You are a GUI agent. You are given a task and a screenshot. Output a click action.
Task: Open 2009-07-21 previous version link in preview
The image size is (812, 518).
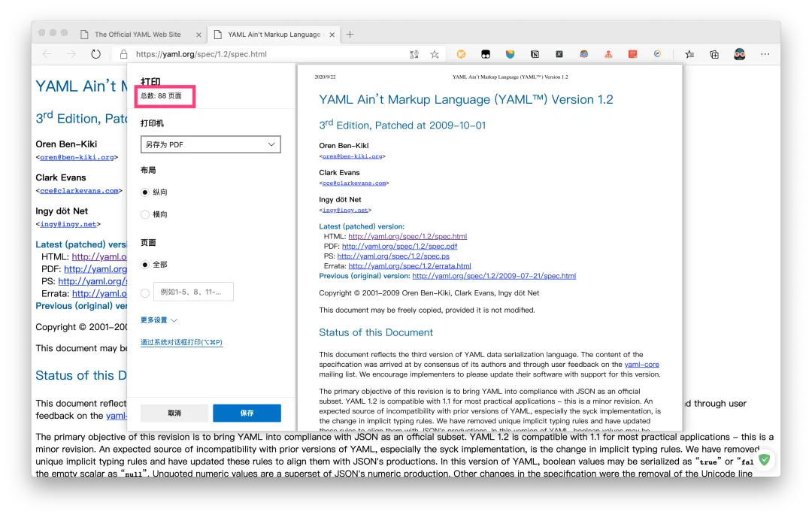coord(494,276)
